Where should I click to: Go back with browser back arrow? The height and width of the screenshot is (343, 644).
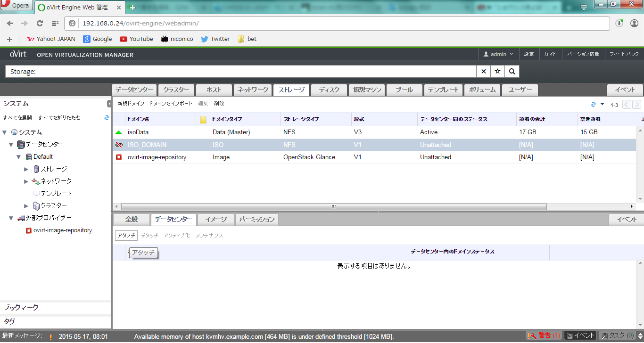coord(10,23)
